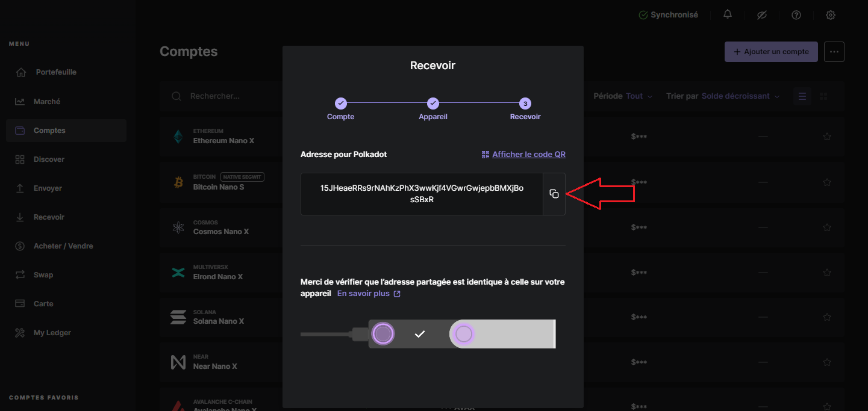Expand the Période dropdown
Screen dimensions: 868x411
click(x=639, y=96)
